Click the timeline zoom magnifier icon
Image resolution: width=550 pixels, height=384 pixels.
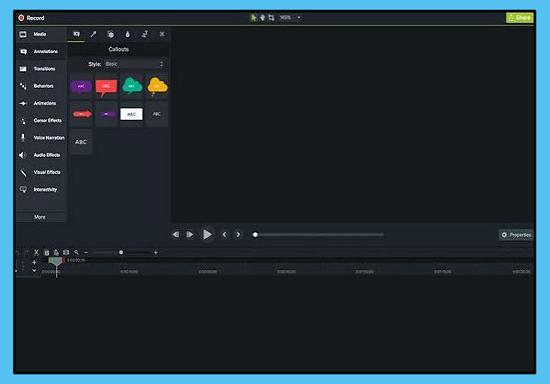pos(76,252)
